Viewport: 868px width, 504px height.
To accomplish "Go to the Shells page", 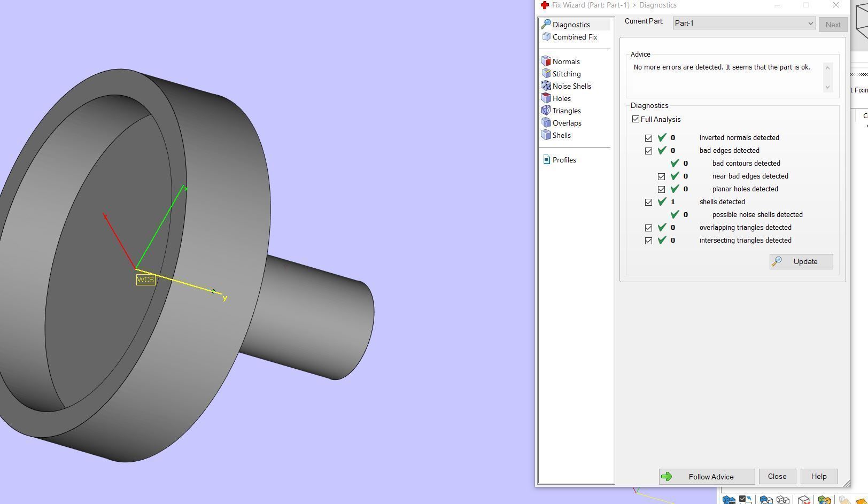I will click(562, 135).
